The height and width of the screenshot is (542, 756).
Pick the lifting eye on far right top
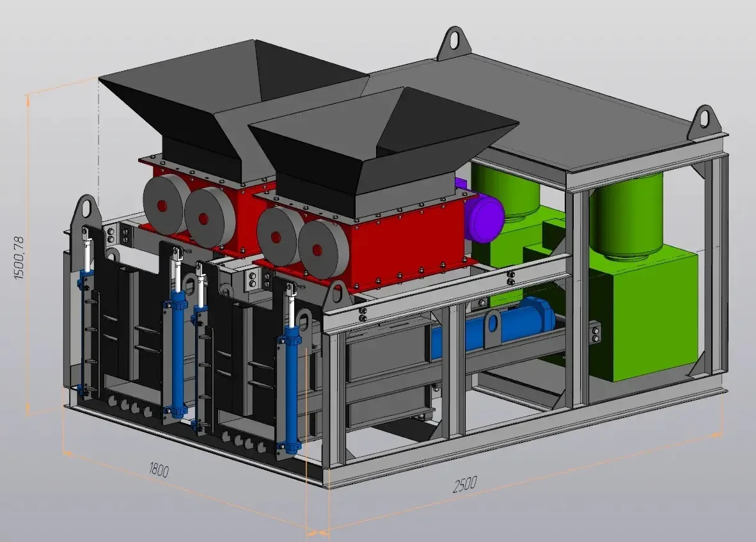click(x=705, y=122)
